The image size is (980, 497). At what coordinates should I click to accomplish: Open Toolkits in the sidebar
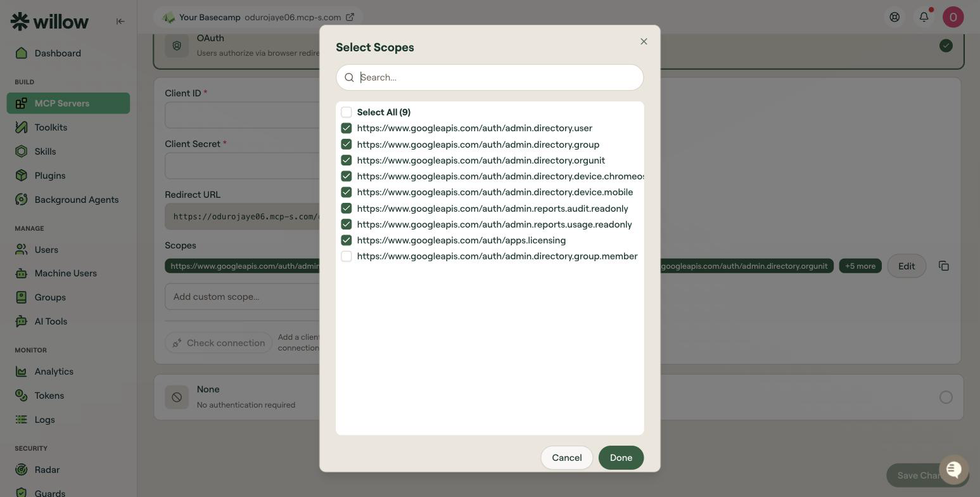tap(68, 127)
